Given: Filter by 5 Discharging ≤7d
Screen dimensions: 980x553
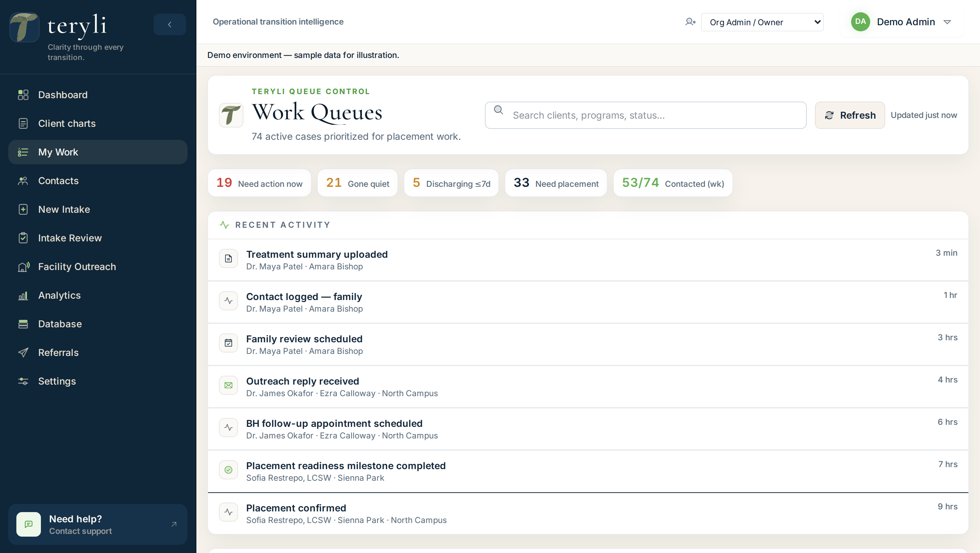Looking at the screenshot, I should tap(451, 183).
